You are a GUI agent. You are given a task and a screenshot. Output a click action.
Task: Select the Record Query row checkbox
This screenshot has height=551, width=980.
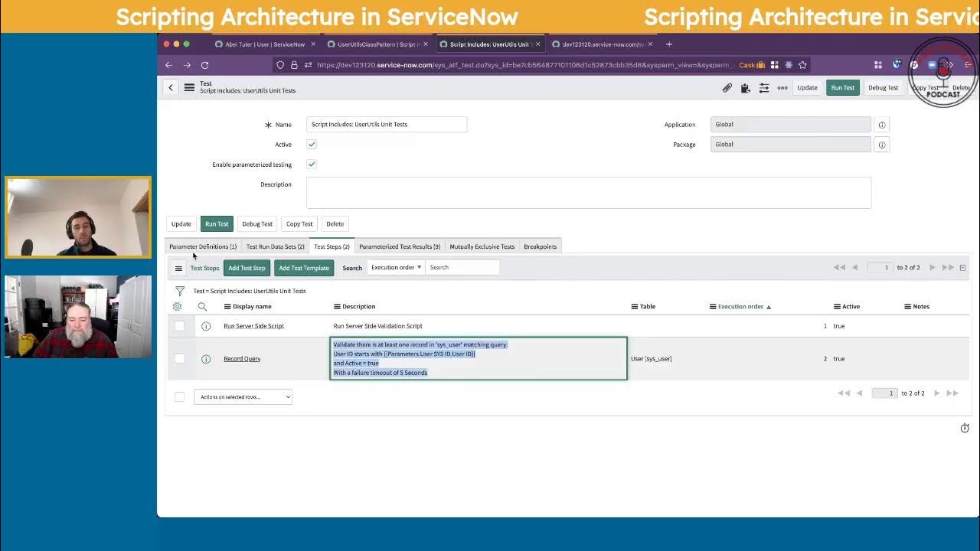coord(179,359)
